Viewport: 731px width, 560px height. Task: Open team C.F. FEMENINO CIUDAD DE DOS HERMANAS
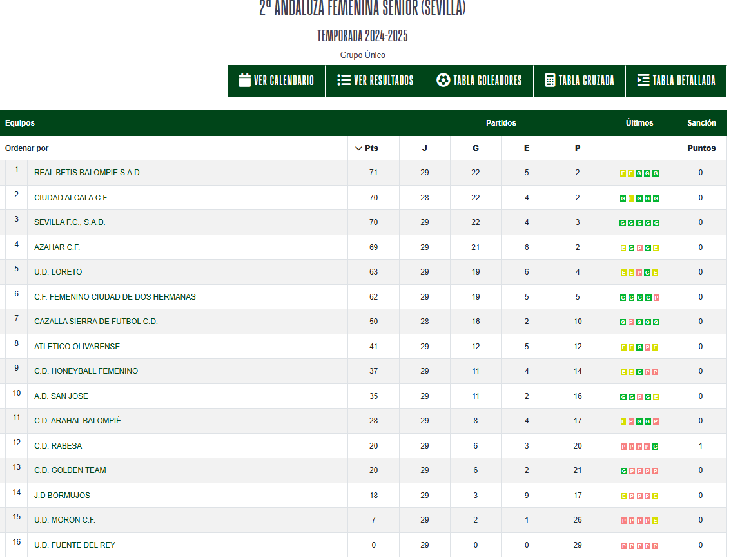(x=115, y=297)
